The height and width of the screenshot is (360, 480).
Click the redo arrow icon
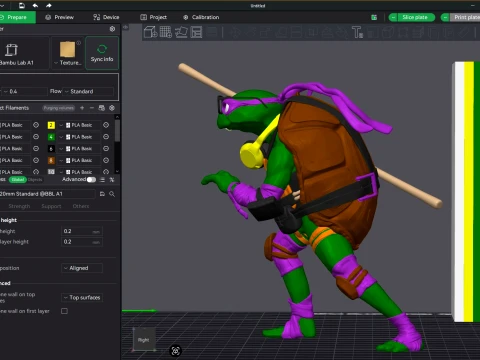(49, 5)
